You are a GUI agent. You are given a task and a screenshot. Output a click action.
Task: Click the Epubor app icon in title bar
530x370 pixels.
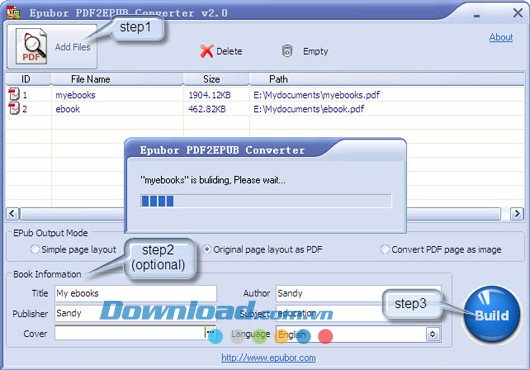pos(13,13)
